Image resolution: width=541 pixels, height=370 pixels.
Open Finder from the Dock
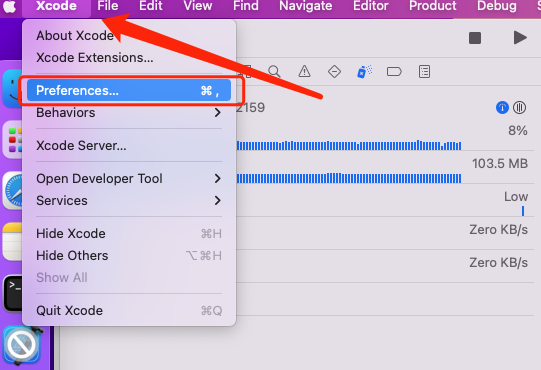coord(13,89)
